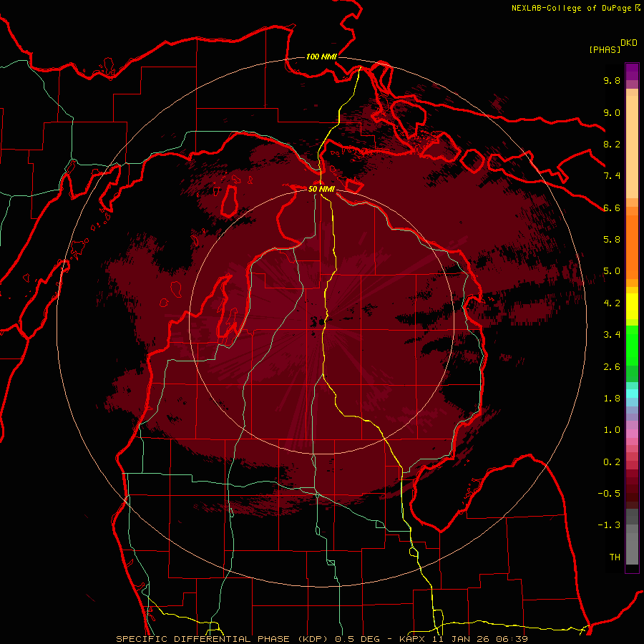The image size is (644, 644).
Task: Click the [PHAS] label above the legend
Action: click(x=605, y=50)
